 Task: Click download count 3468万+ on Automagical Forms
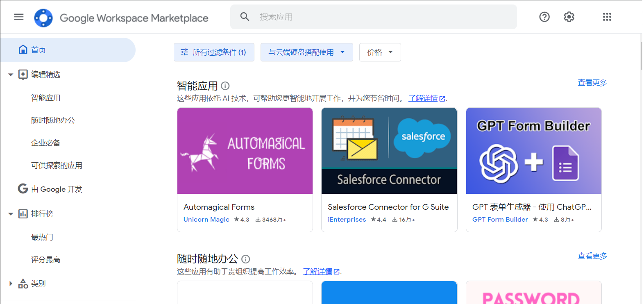(271, 220)
